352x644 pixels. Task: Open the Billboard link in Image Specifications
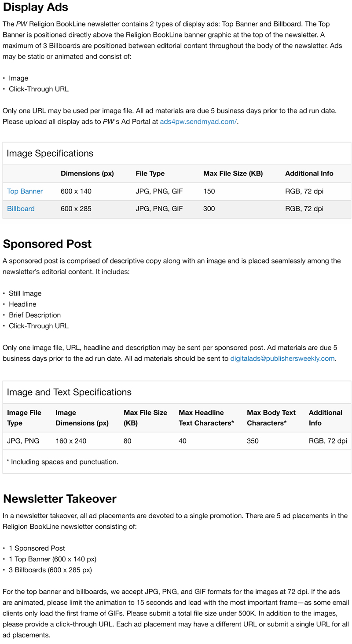(x=21, y=209)
